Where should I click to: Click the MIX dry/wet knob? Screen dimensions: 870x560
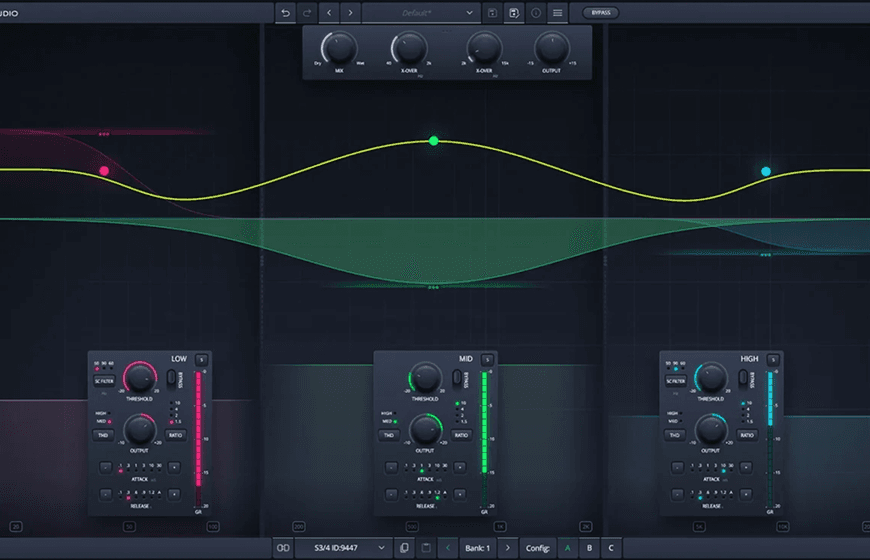(339, 48)
